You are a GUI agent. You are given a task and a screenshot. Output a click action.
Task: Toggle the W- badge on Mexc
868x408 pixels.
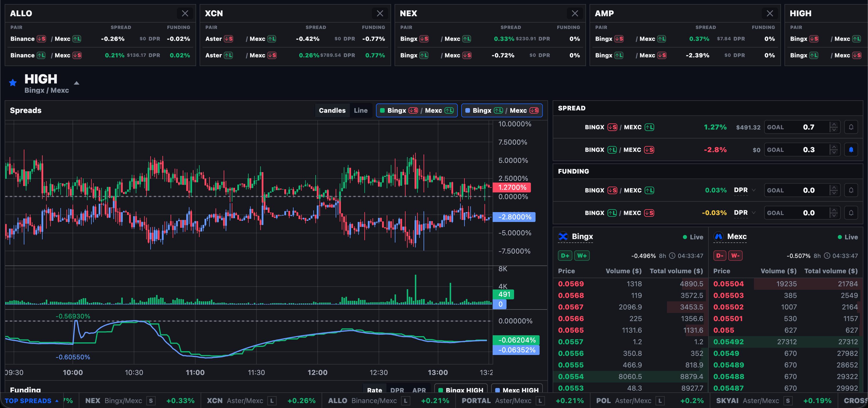(x=735, y=256)
